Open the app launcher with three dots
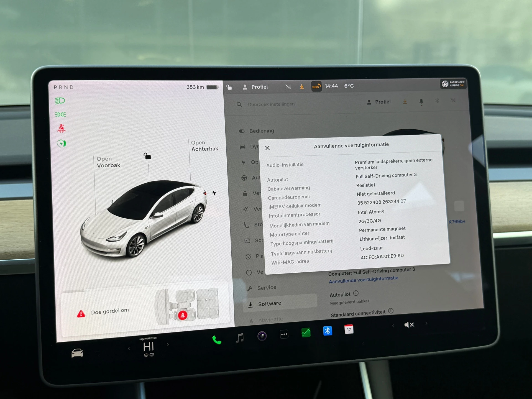The width and height of the screenshot is (532, 399). pyautogui.click(x=284, y=334)
